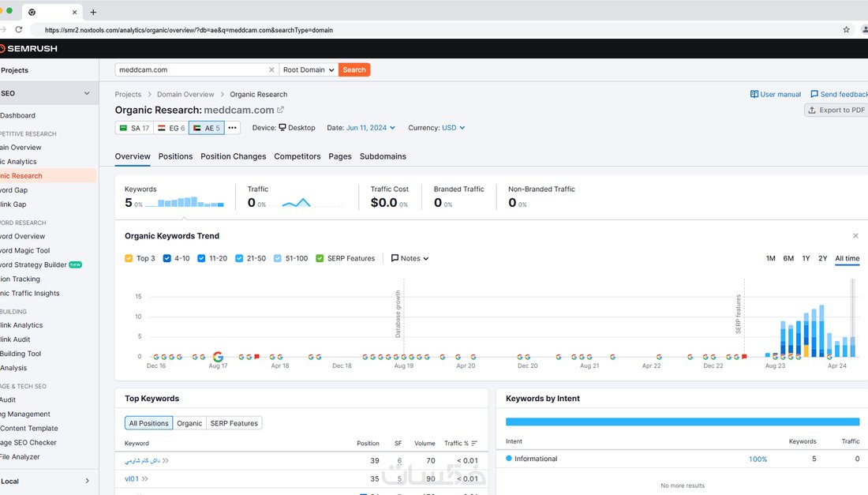Switch to the Subdomains tab
Screen dimensions: 868x495
click(x=383, y=156)
